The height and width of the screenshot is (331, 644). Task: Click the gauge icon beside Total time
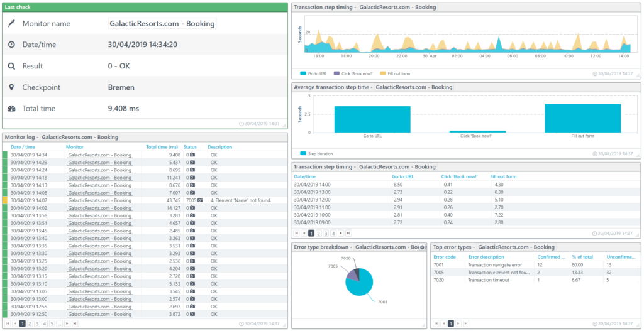click(x=11, y=109)
